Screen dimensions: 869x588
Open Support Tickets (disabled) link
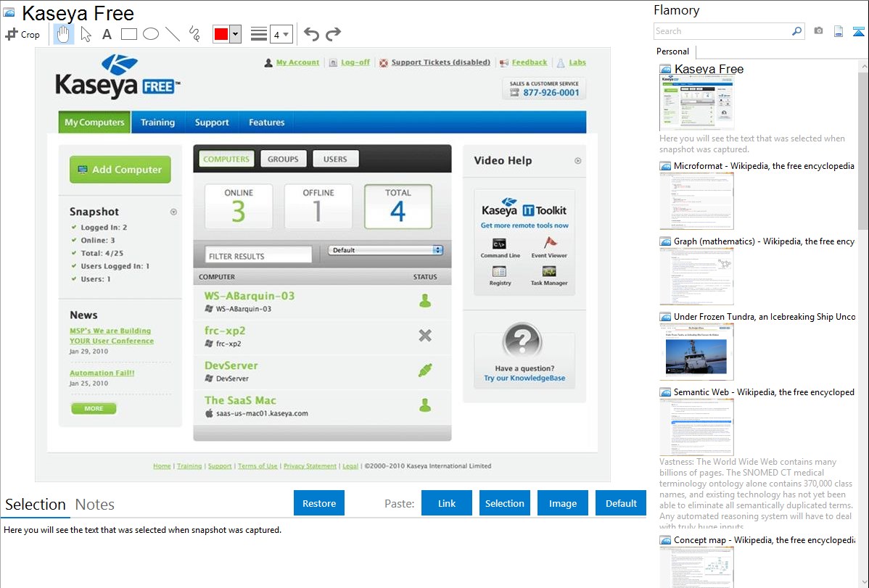point(440,62)
